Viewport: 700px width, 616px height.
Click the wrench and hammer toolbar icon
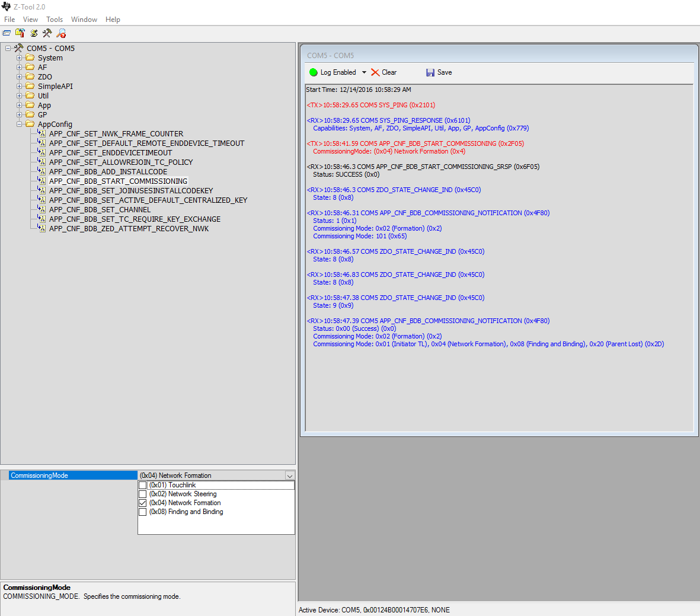click(47, 33)
